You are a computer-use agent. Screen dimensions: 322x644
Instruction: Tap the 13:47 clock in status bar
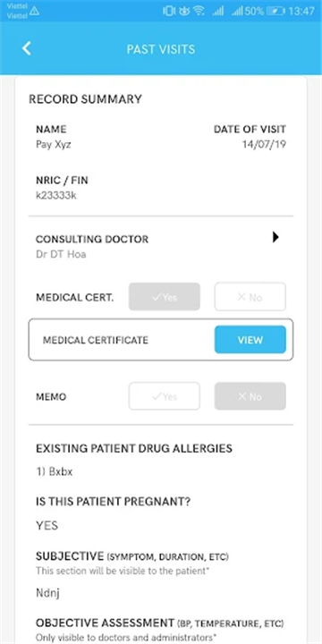301,11
